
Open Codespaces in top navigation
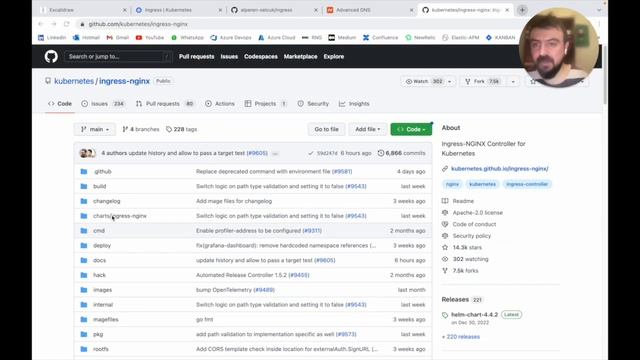click(x=261, y=56)
